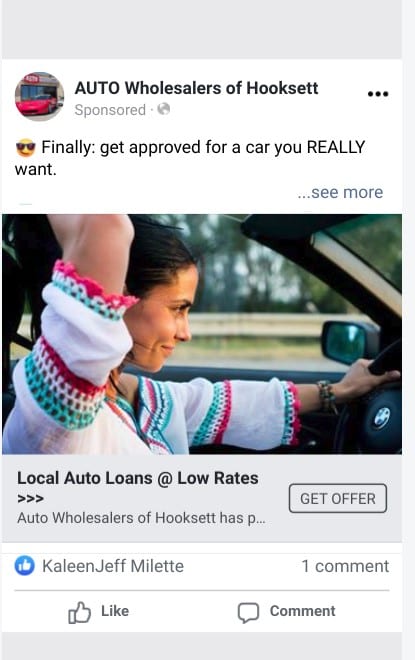Click the globe public audience icon

[163, 109]
